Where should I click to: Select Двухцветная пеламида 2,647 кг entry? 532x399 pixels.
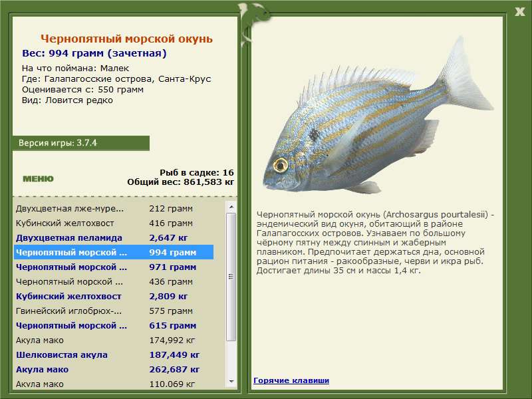[x=114, y=237]
